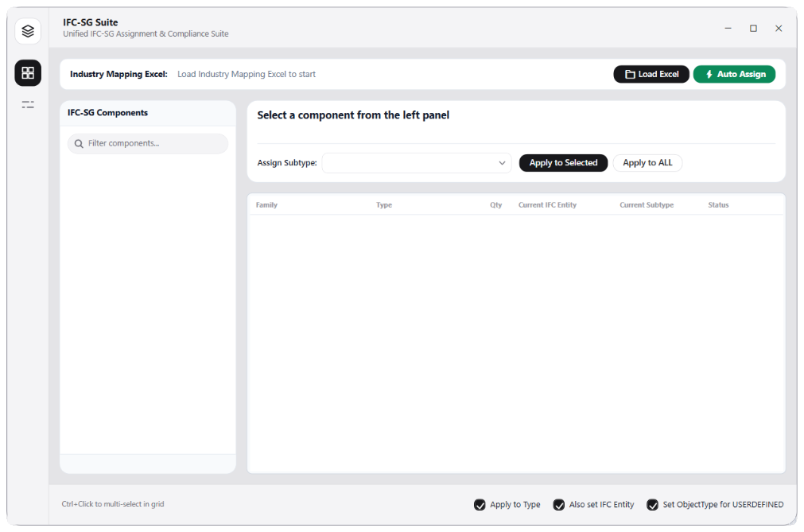Click 'Select a component from the left panel' heading
The height and width of the screenshot is (532, 804).
click(x=353, y=115)
